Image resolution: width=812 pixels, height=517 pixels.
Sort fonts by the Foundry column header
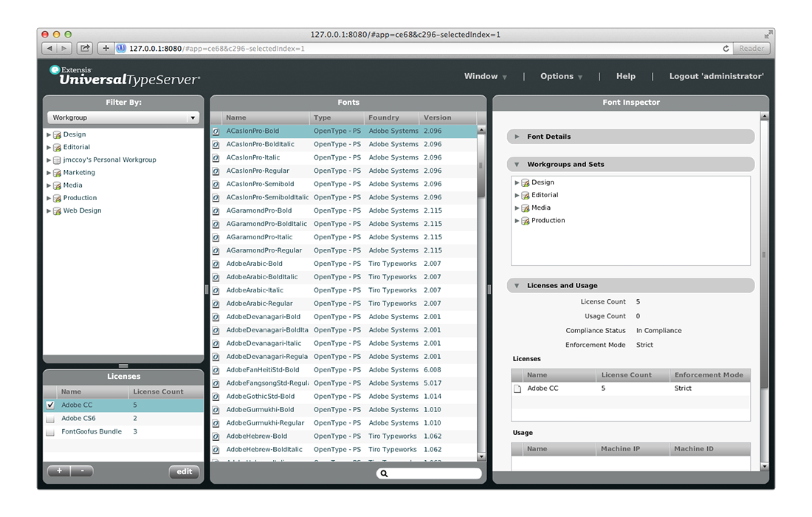pyautogui.click(x=384, y=118)
